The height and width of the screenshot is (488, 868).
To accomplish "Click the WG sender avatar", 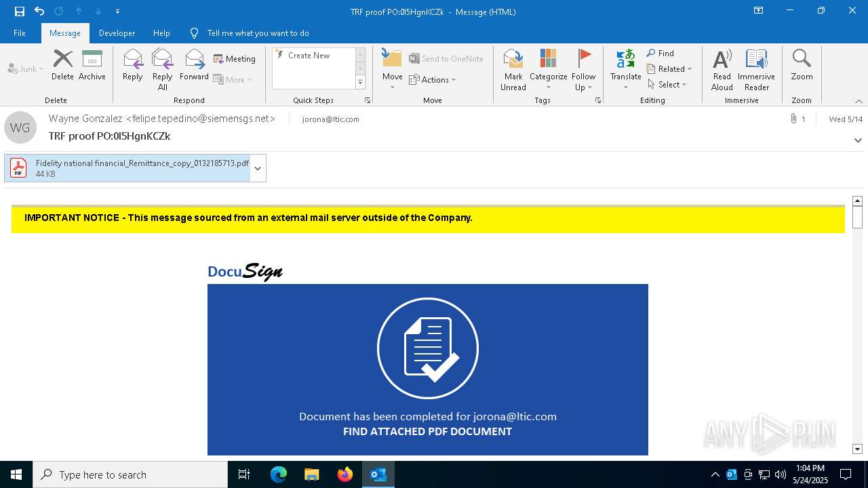I will point(20,127).
